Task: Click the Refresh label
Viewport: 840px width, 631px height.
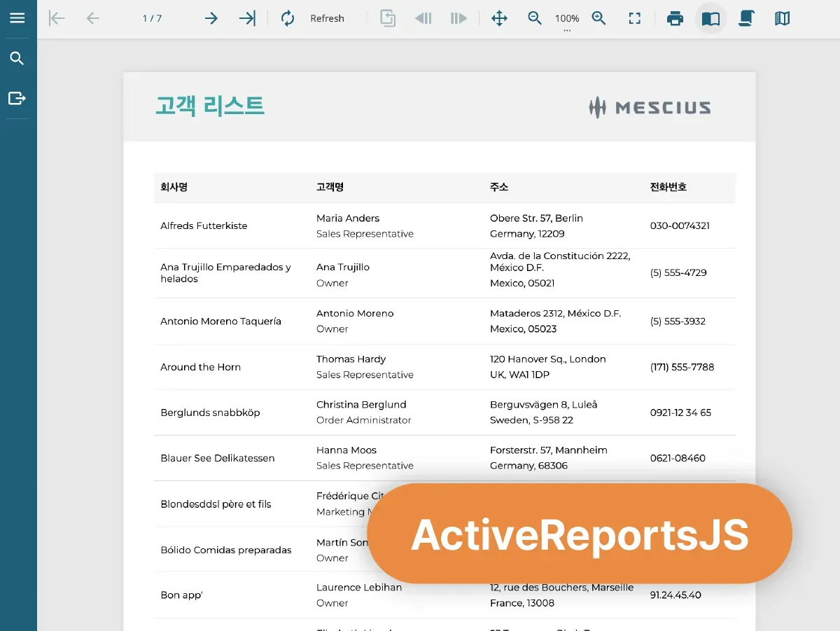Action: click(x=327, y=19)
